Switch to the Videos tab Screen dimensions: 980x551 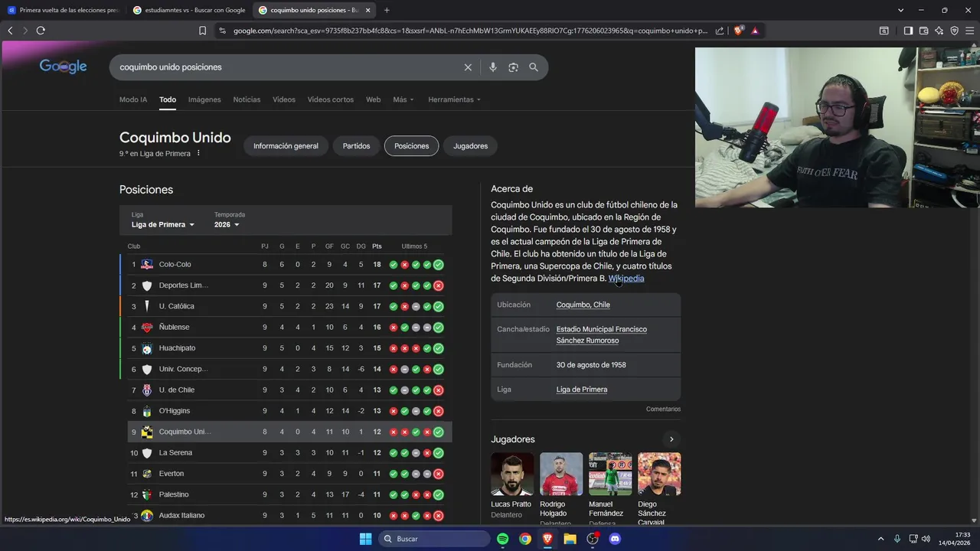click(x=284, y=99)
